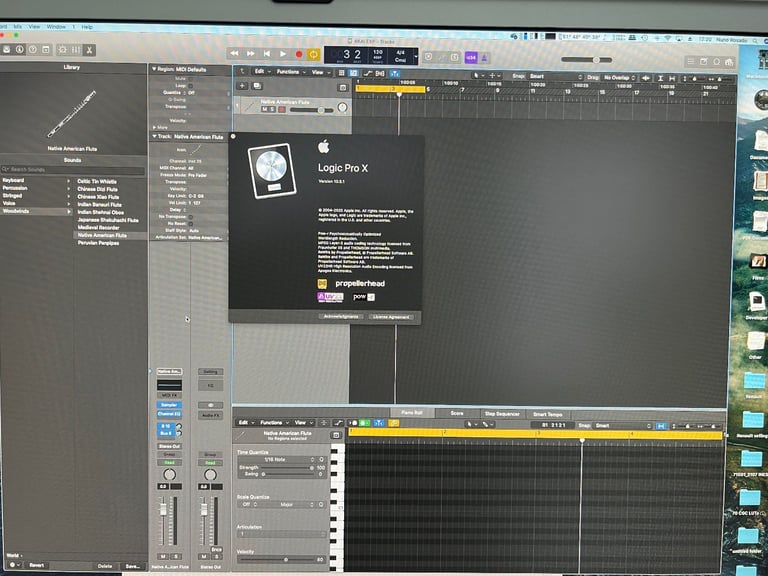Collapse the Track Native American Flute inspector

coord(154,136)
